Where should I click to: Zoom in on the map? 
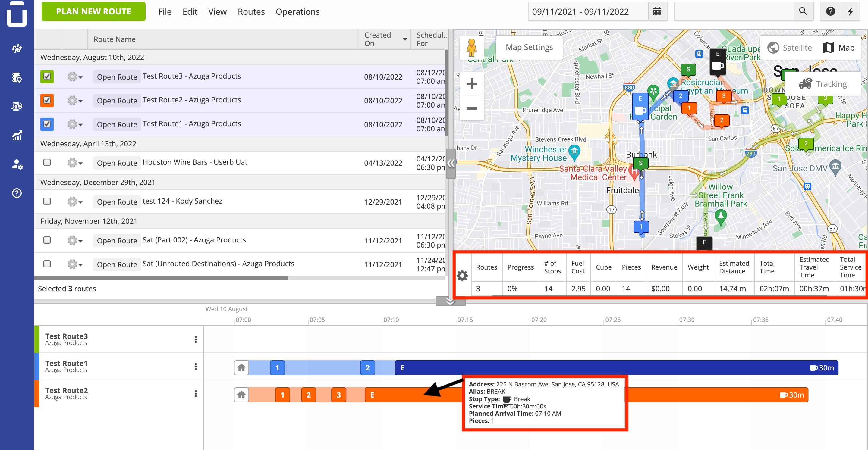(472, 84)
